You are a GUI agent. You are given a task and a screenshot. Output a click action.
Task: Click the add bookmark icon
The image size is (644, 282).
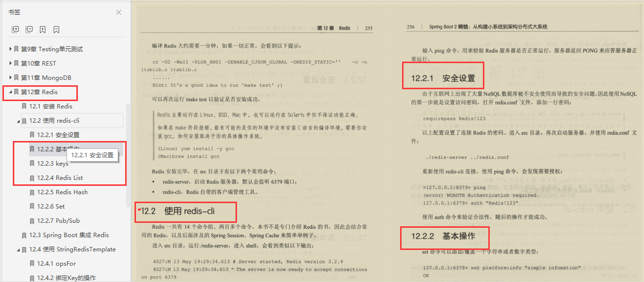[x=43, y=30]
